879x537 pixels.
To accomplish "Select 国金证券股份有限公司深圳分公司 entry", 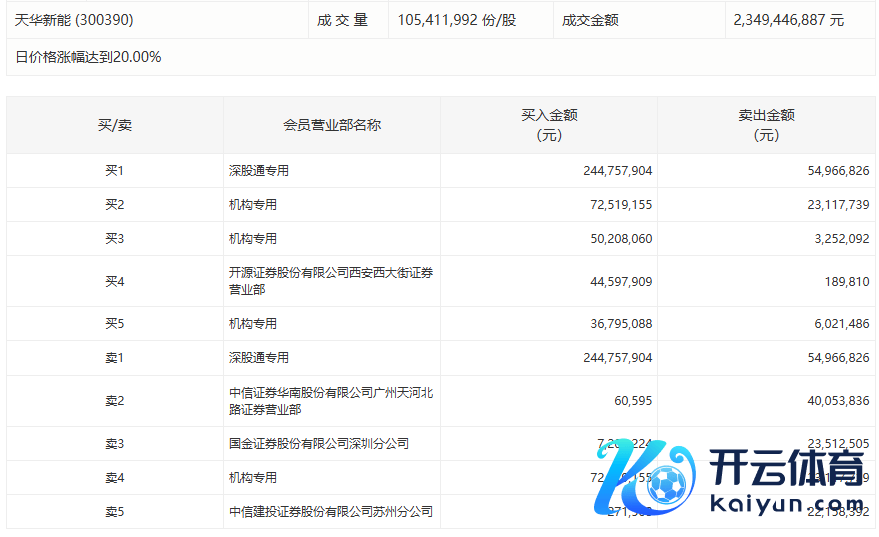I will [318, 444].
